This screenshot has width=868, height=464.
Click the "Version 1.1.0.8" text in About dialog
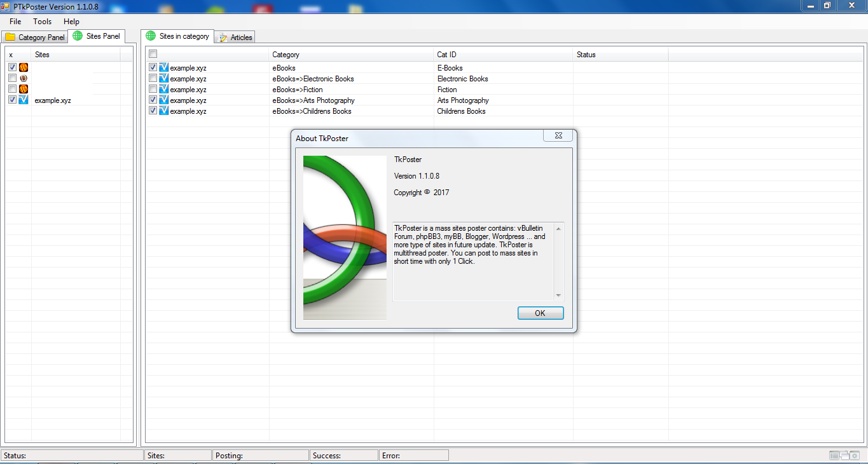coord(417,176)
